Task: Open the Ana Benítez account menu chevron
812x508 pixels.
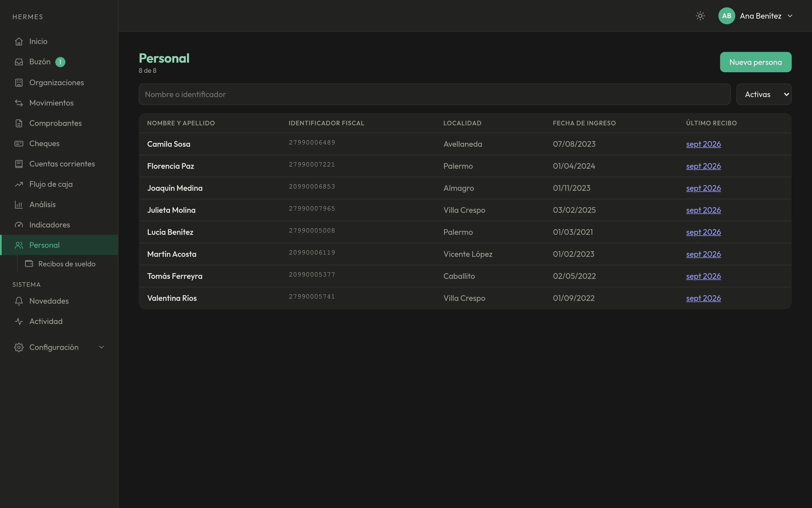Action: pos(790,16)
